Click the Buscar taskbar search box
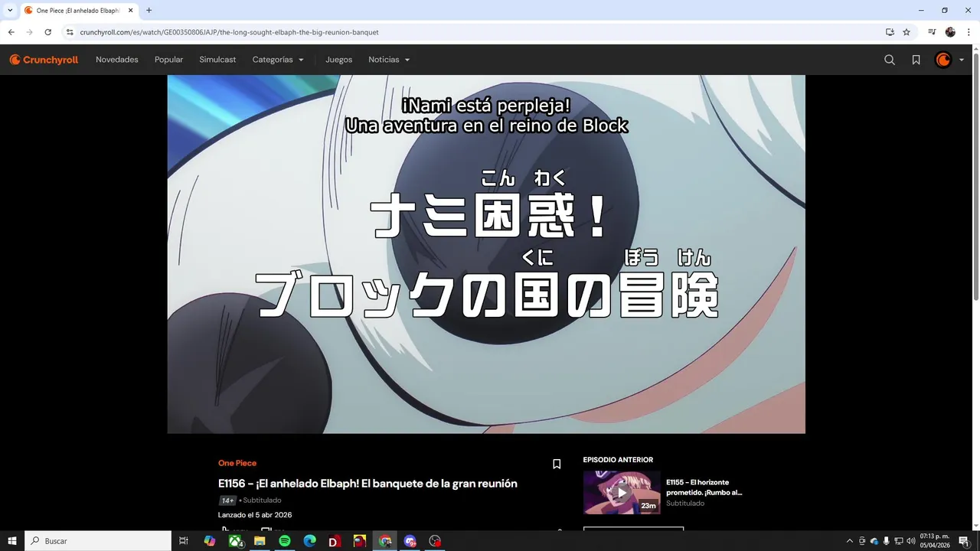This screenshot has width=980, height=551. [x=98, y=541]
